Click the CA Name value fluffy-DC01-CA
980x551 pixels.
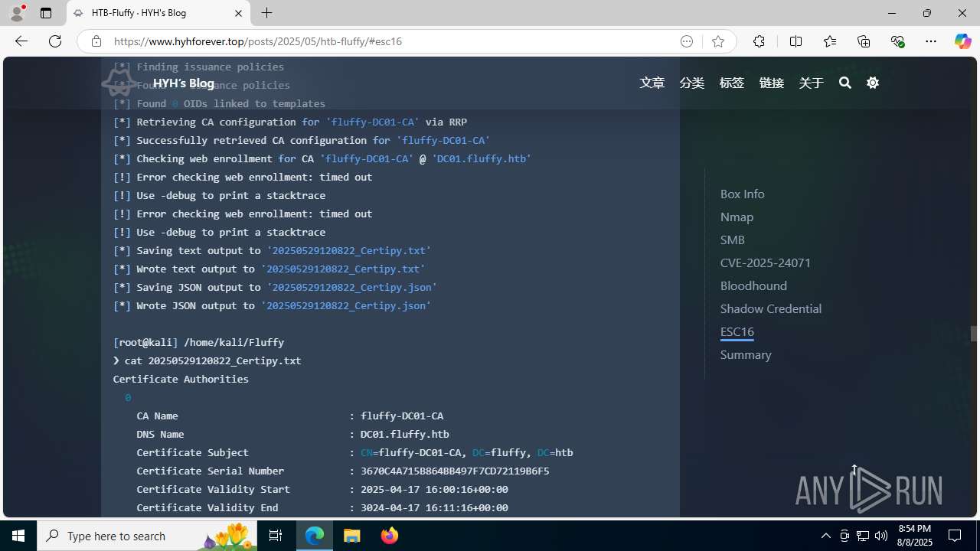[x=402, y=416]
